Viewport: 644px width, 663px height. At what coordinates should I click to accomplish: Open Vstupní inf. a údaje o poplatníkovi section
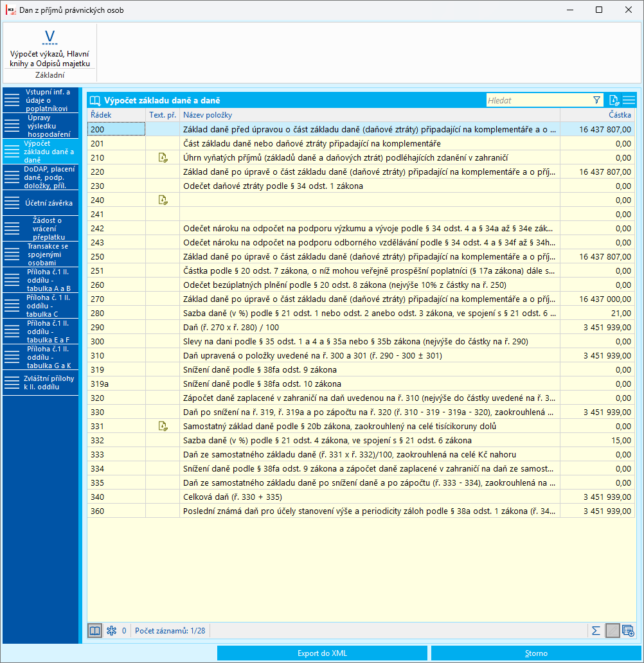coord(40,100)
